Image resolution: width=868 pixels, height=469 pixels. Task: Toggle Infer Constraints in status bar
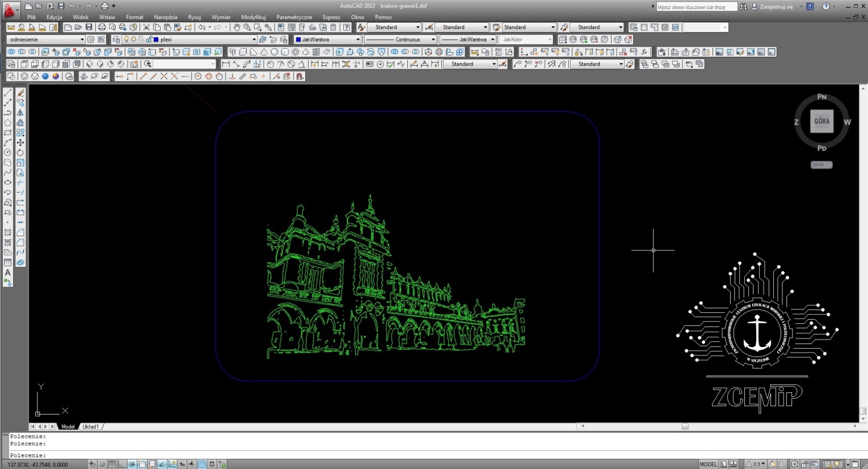(92, 464)
